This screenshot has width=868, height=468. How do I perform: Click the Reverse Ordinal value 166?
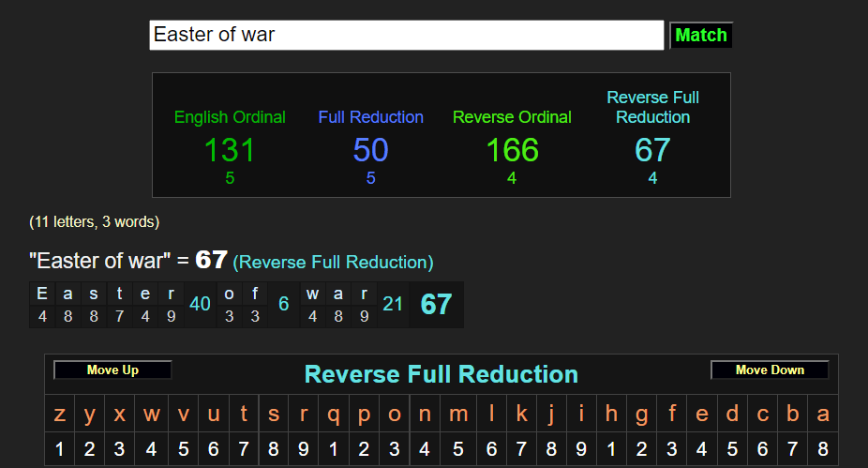[x=512, y=150]
